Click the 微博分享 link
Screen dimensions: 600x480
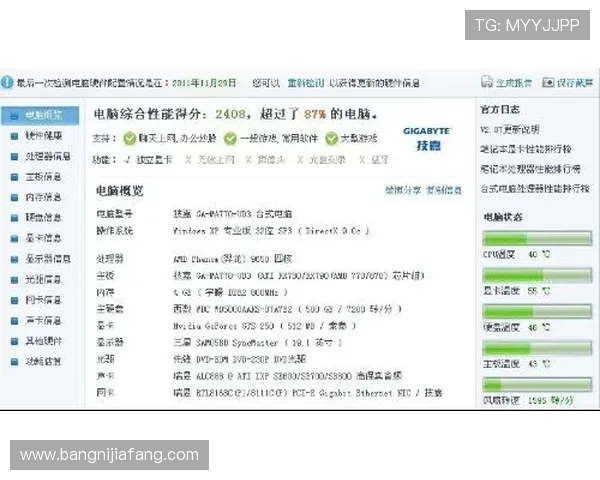(x=403, y=190)
